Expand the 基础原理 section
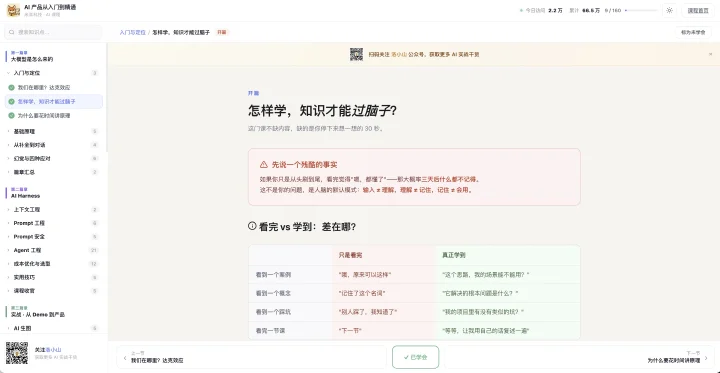Screen dimensions: 720x373 (54, 131)
